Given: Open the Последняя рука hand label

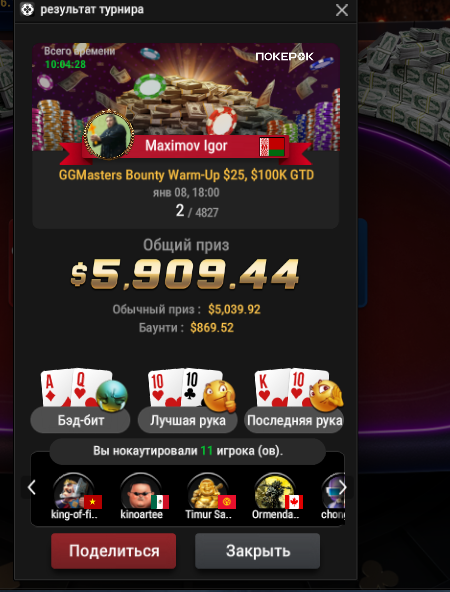Looking at the screenshot, I should coord(294,420).
